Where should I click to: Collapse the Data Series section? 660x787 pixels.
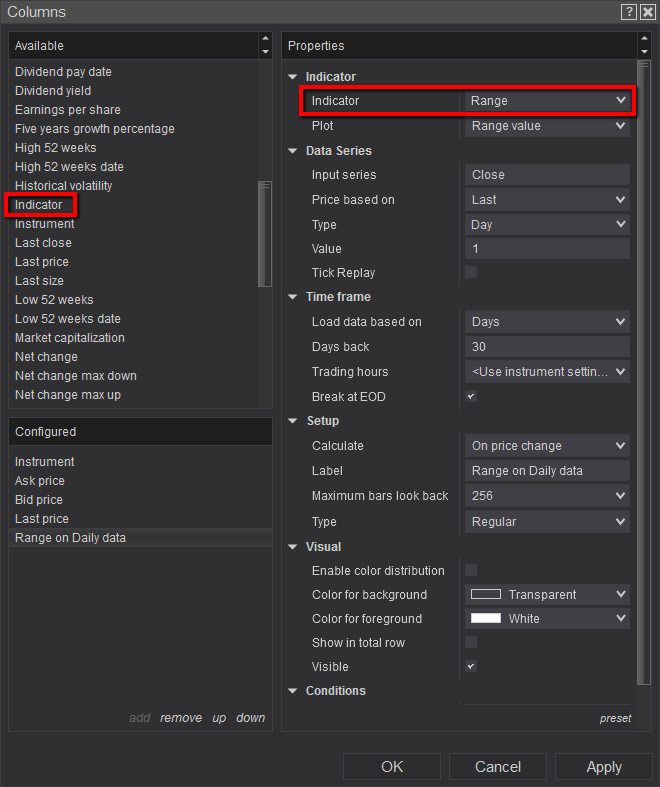point(293,151)
